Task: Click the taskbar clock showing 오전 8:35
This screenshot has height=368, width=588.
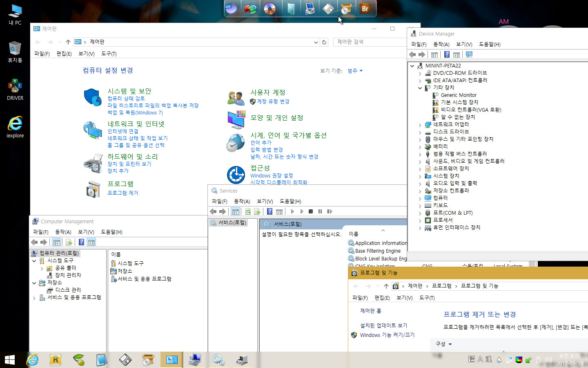Action: pos(570,359)
